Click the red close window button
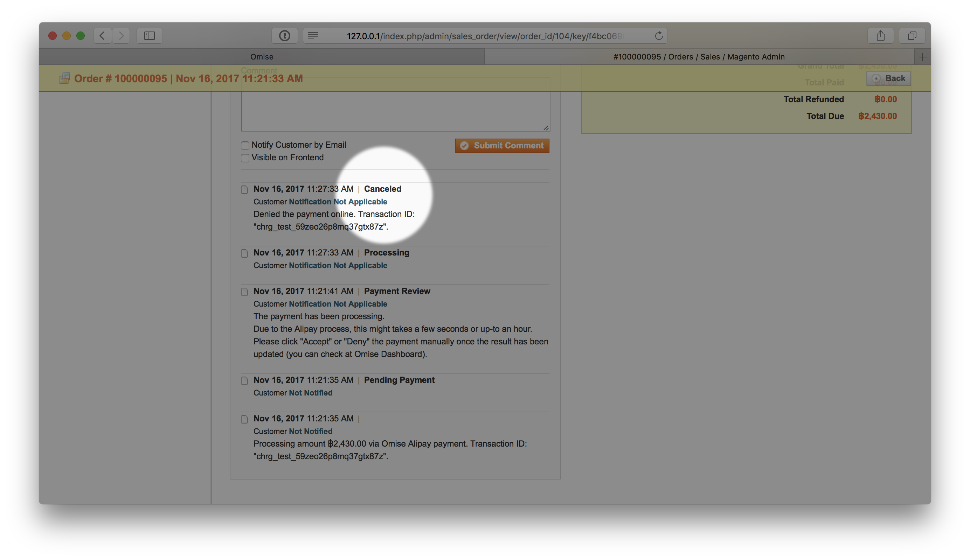The image size is (970, 560). (53, 36)
